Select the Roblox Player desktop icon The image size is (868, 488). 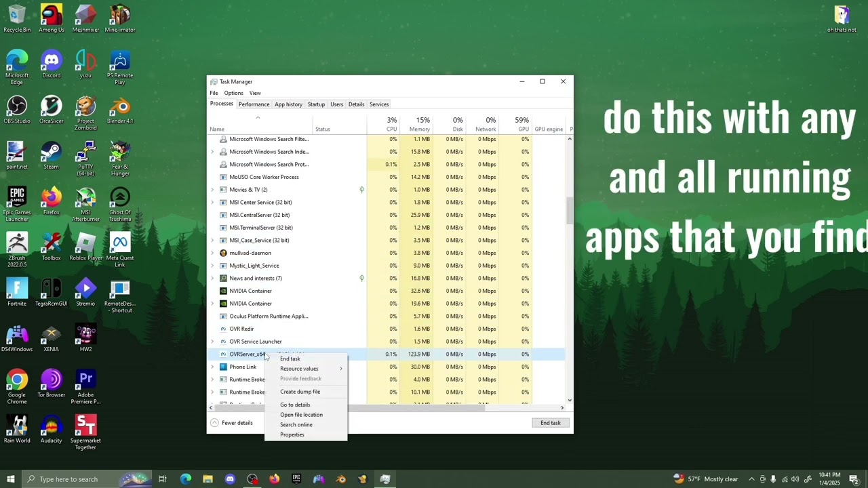pyautogui.click(x=85, y=247)
